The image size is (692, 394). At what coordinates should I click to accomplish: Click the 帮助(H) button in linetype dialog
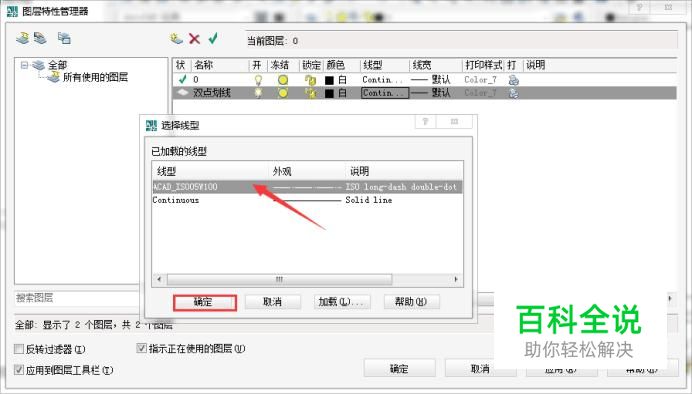[411, 302]
